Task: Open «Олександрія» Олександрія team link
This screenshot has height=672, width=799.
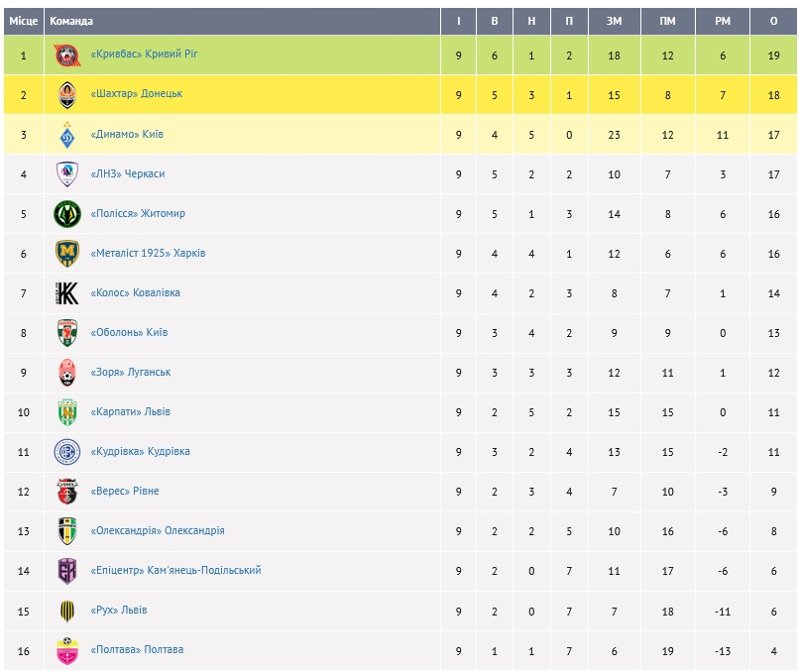Action: [x=157, y=531]
